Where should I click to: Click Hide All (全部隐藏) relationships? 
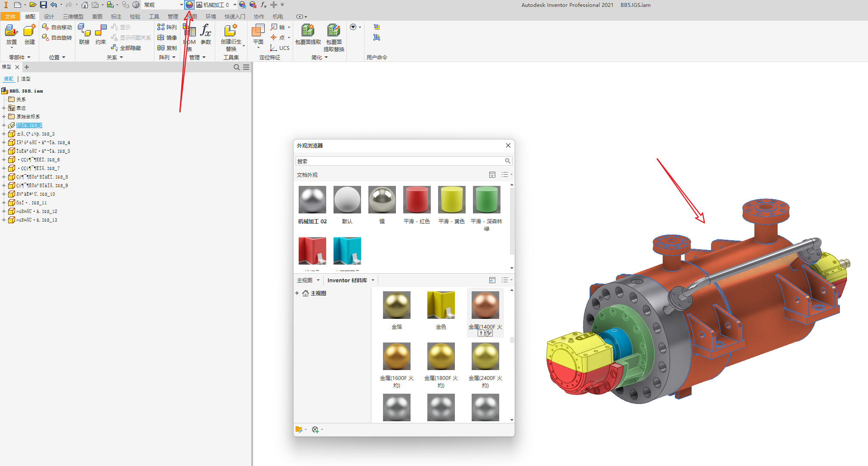click(127, 48)
